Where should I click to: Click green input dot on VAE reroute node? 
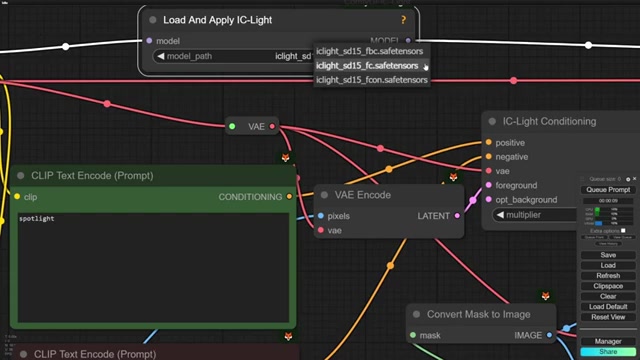232,127
